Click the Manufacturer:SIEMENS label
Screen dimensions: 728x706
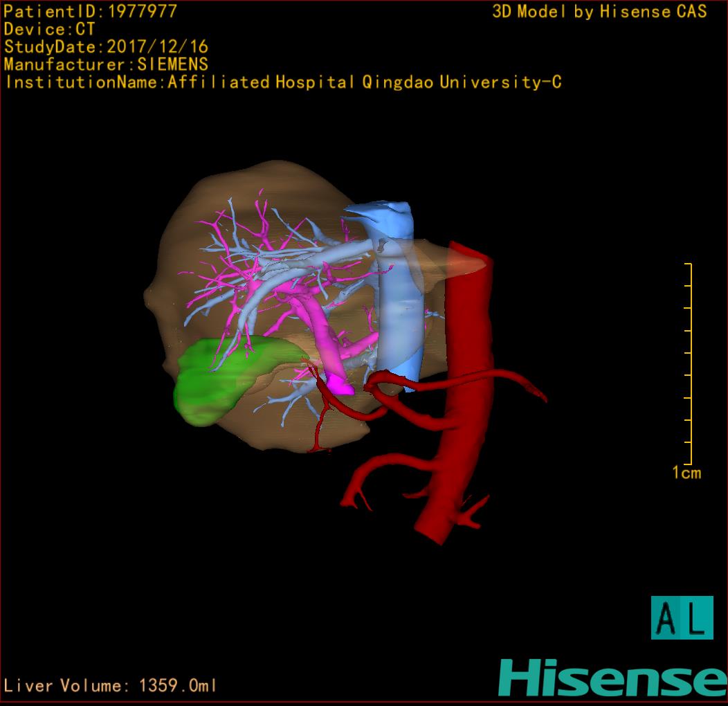[106, 65]
